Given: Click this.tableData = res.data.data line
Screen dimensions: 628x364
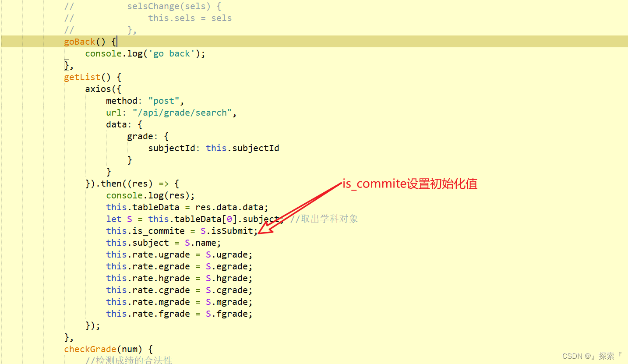Looking at the screenshot, I should pos(187,207).
